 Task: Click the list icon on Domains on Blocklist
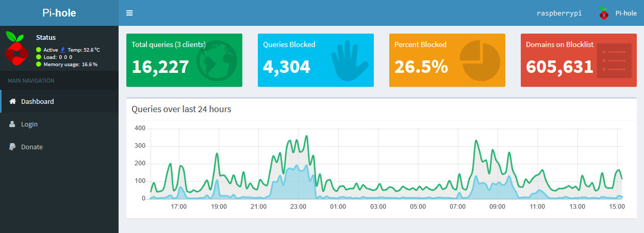coord(614,60)
